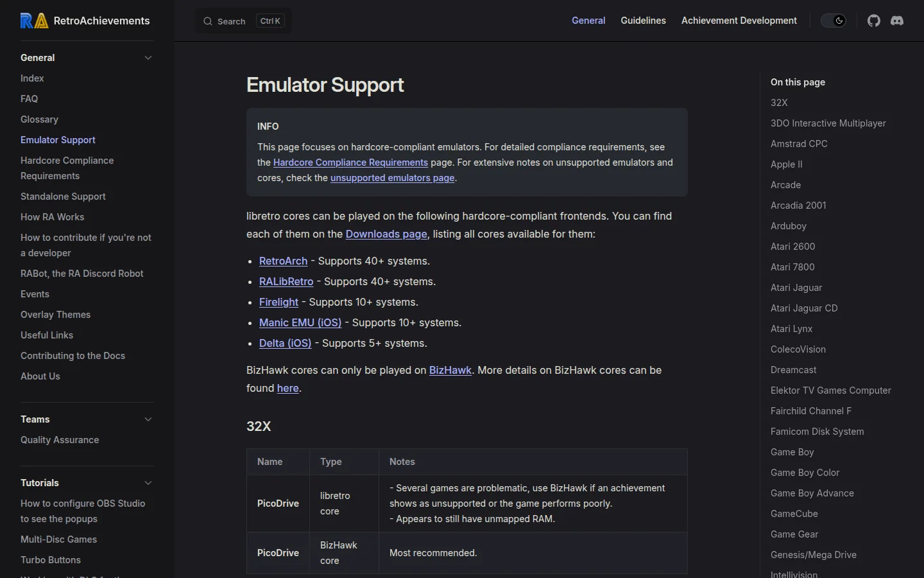The height and width of the screenshot is (578, 924).
Task: Jump to Game Gear section
Action: click(794, 534)
